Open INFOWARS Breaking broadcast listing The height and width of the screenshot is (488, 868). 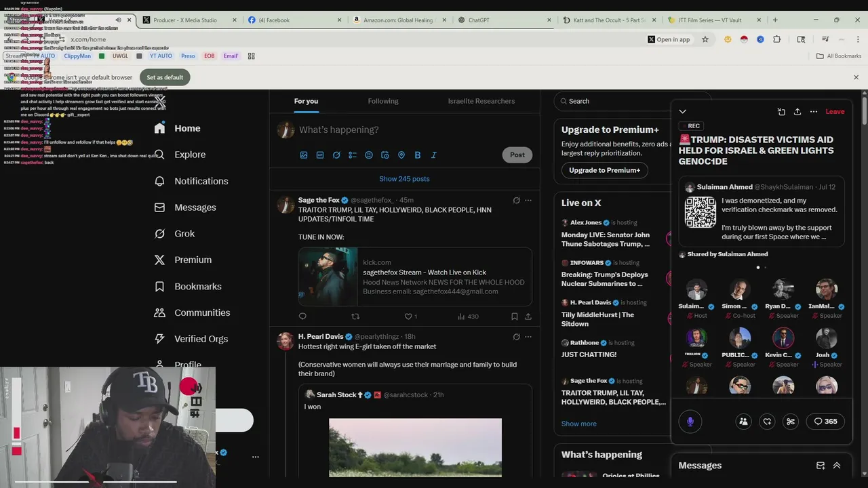point(605,279)
